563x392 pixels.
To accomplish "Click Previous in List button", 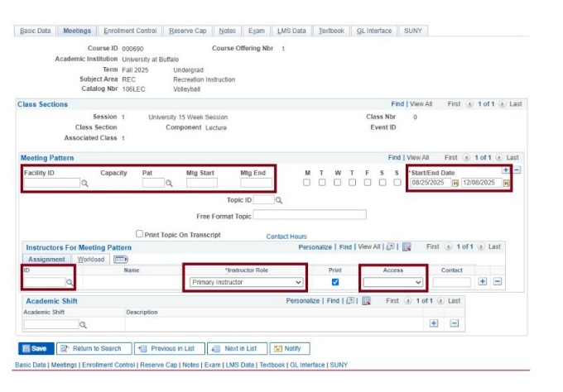I will tap(170, 349).
